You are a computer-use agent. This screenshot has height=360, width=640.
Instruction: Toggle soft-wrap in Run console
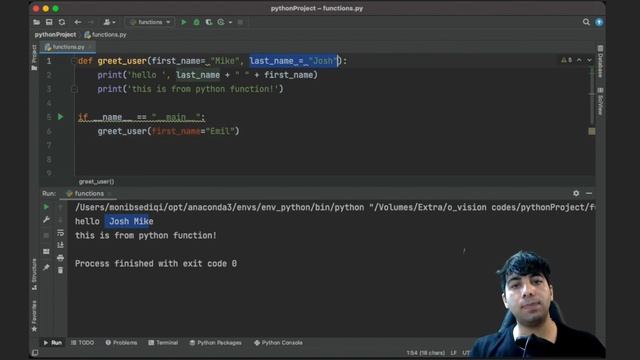(60, 233)
